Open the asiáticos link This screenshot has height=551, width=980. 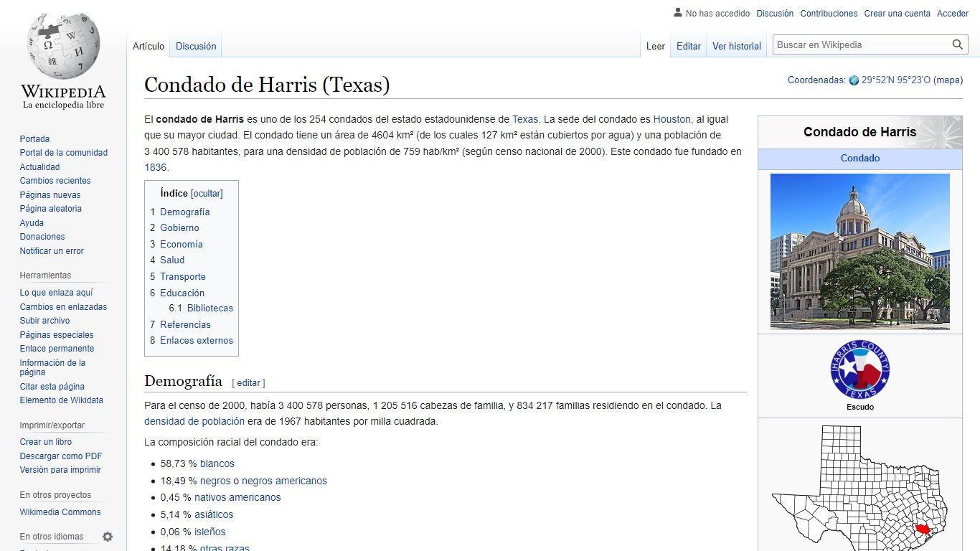tap(214, 514)
